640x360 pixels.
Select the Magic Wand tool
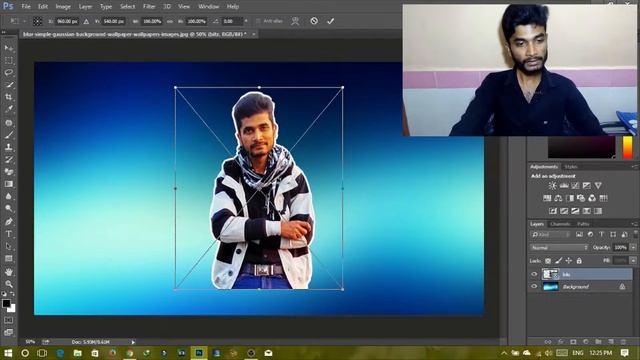pyautogui.click(x=9, y=85)
